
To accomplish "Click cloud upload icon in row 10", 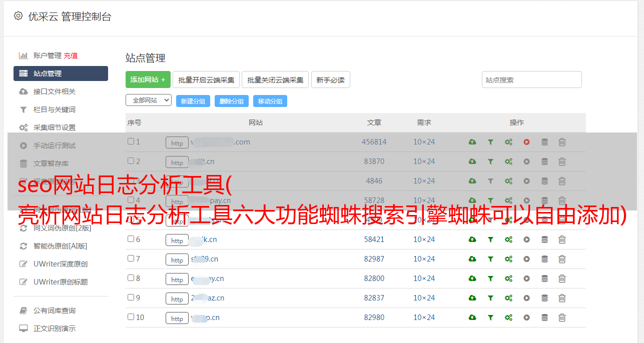I will tap(472, 317).
